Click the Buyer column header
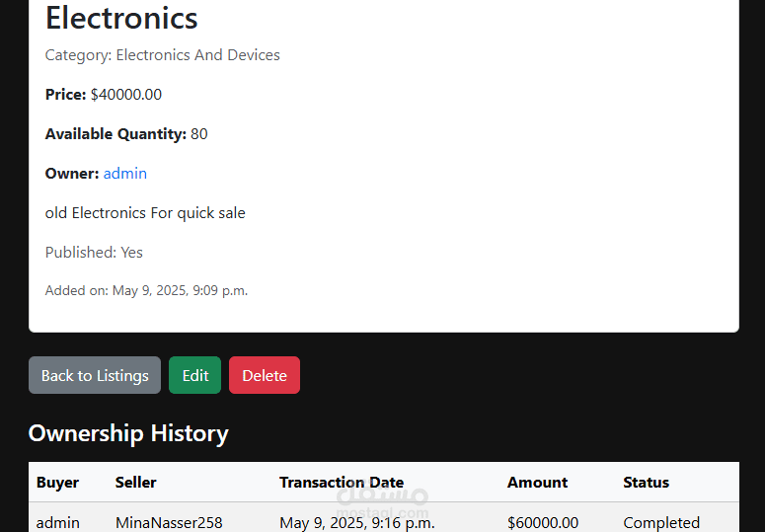 point(57,483)
